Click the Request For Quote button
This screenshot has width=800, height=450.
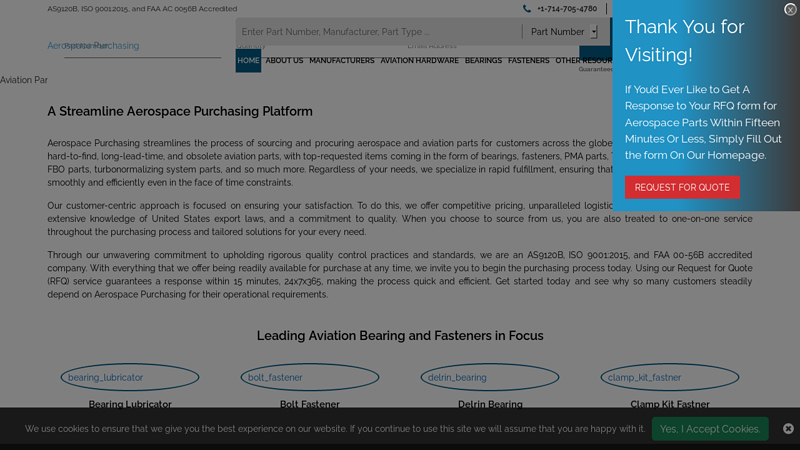coord(682,187)
